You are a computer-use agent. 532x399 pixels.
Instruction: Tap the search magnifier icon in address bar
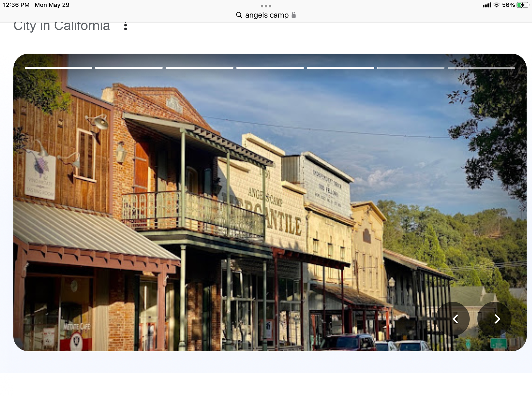(239, 15)
